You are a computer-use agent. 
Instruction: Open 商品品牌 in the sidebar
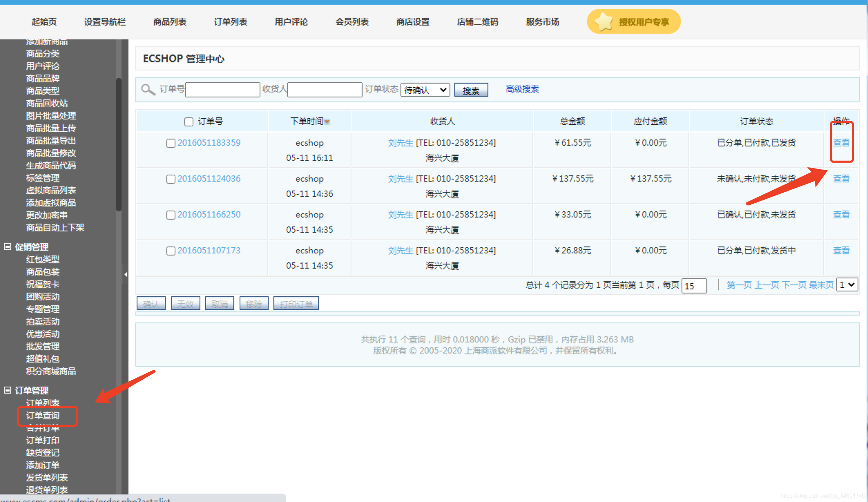[43, 78]
